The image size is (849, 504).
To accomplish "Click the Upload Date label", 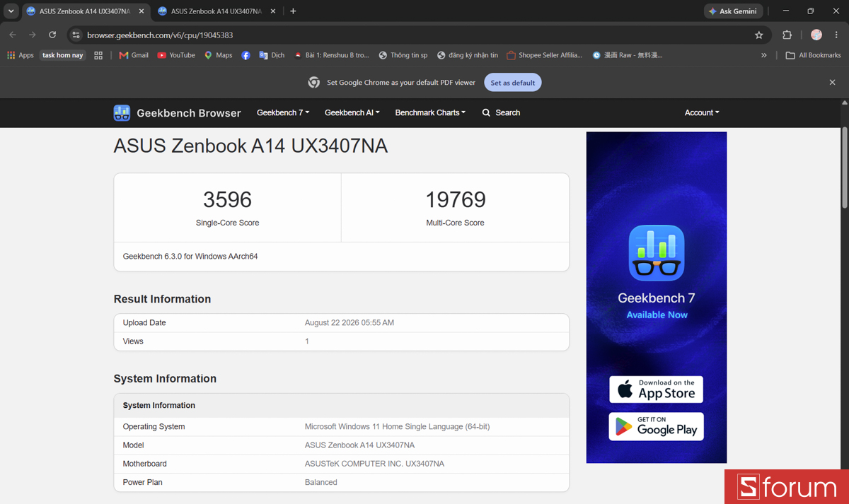I will [144, 323].
